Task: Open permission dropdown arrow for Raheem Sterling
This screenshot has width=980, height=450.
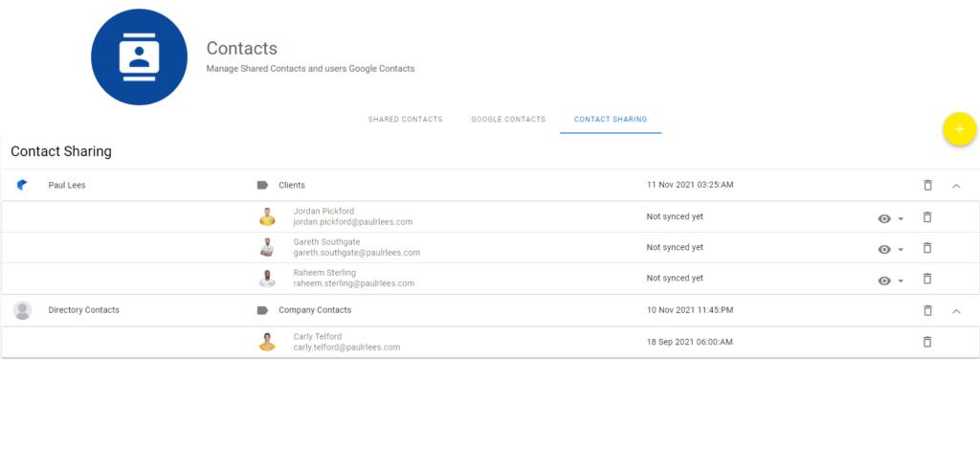Action: point(901,281)
